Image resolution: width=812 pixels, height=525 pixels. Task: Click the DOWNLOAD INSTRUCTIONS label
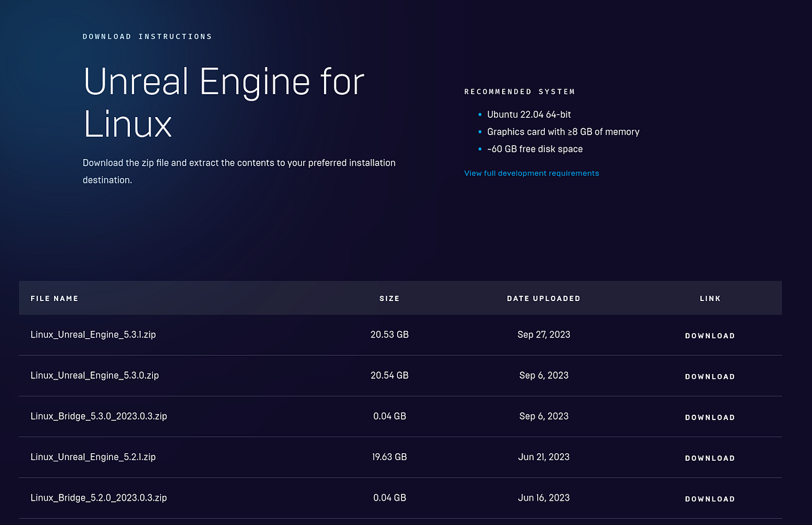[147, 37]
